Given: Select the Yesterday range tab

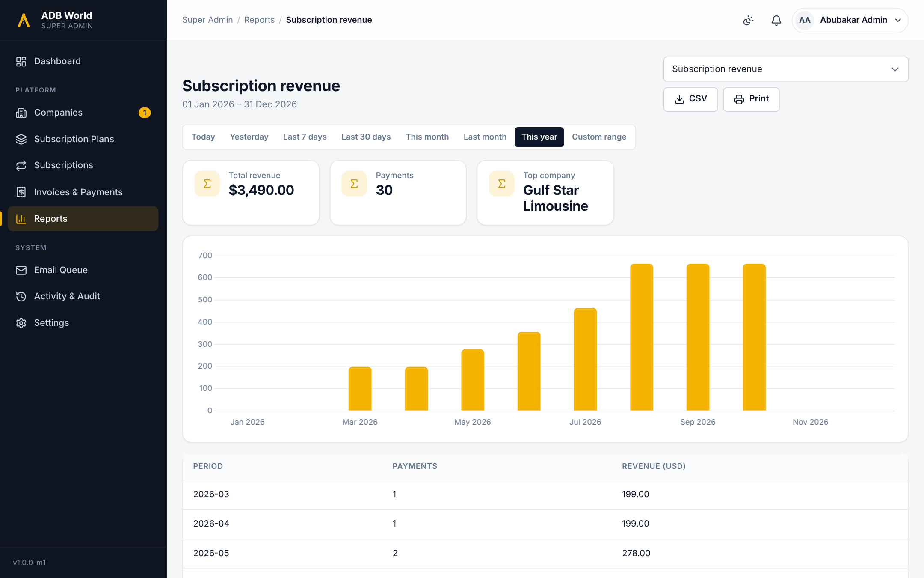Looking at the screenshot, I should click(249, 137).
